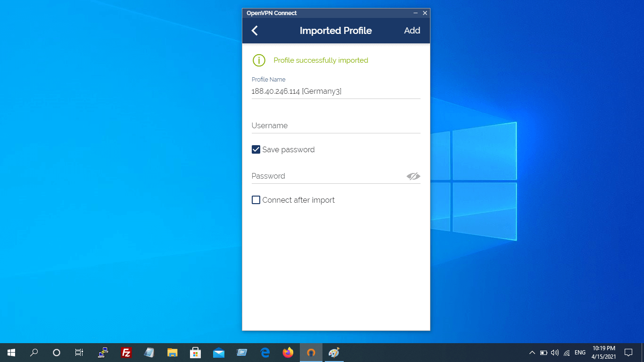Open Microsoft Edge from the taskbar
Viewport: 644px width, 362px height.
[265, 353]
